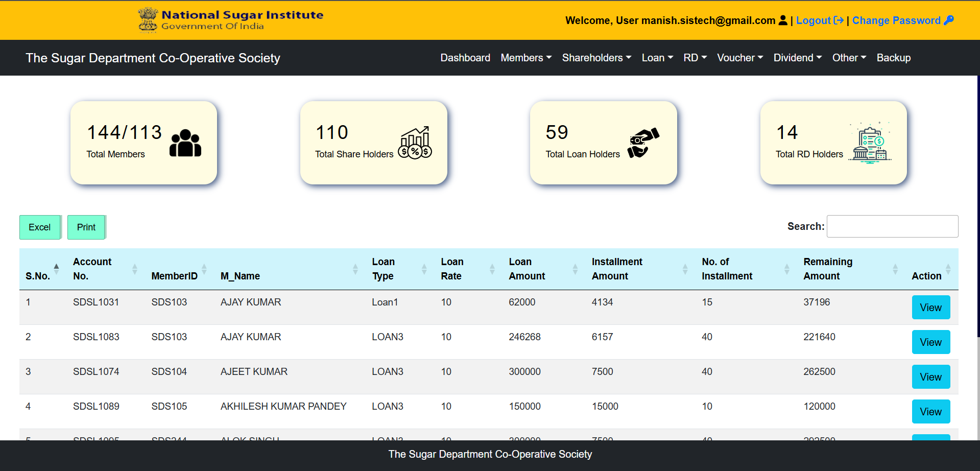Sort by Loan Amount column arrows
Image resolution: width=980 pixels, height=471 pixels.
[576, 269]
